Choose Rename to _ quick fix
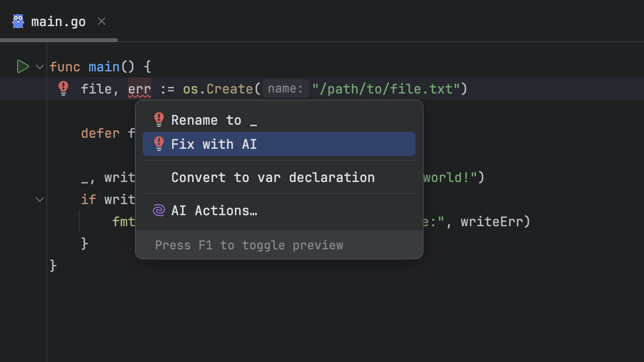The height and width of the screenshot is (362, 644). pos(214,120)
